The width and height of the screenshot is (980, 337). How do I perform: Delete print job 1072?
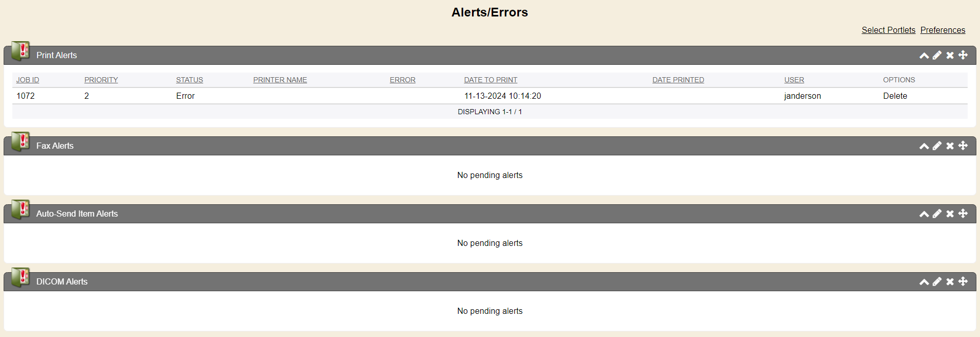point(895,96)
